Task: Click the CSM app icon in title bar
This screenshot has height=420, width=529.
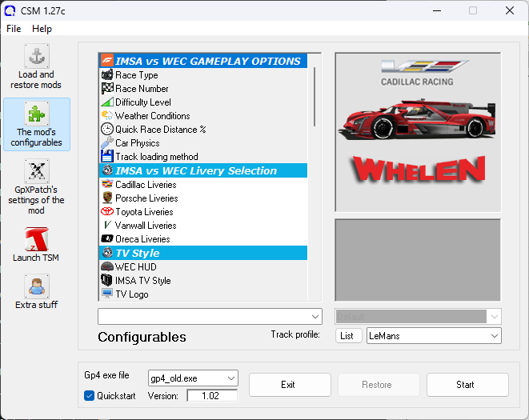Action: coord(10,10)
